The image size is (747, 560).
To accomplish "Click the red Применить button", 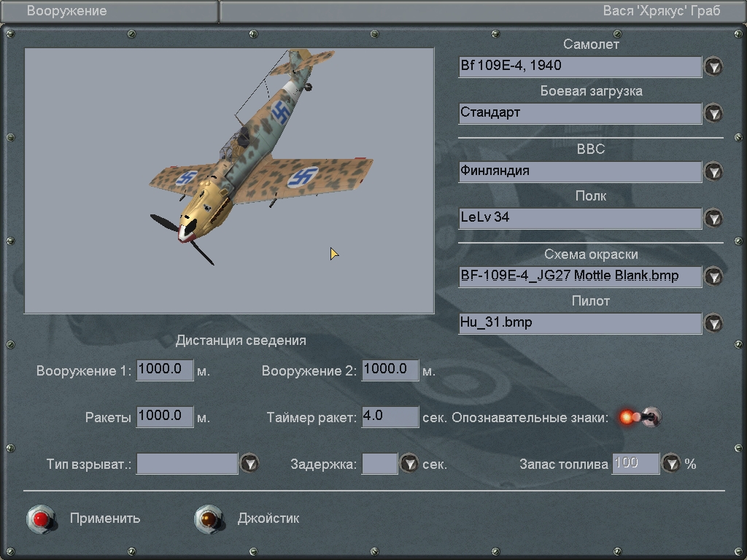I will (x=42, y=518).
